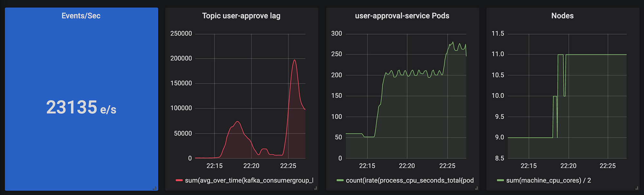Click the 10.0 y-axis label in Nodes chart
Screen dimensions: 644x195
coord(498,96)
